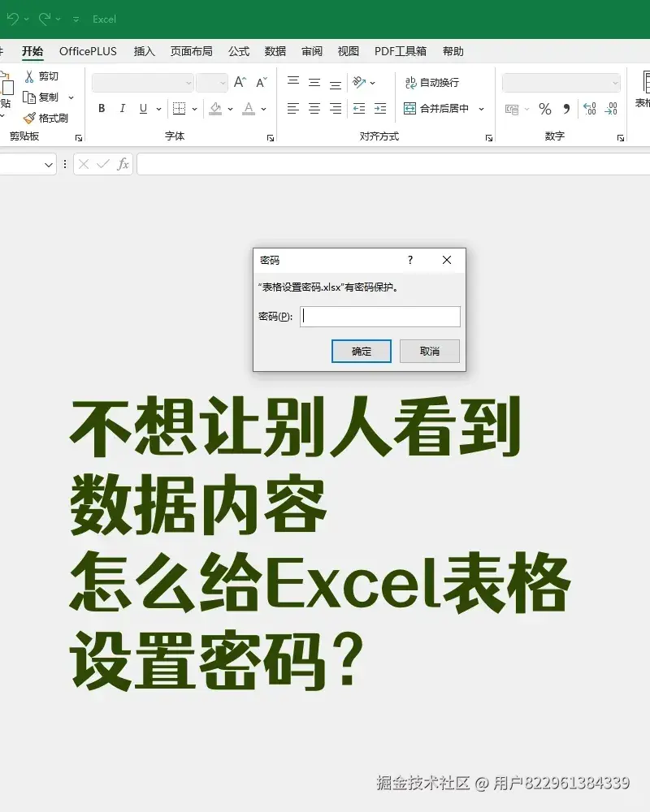Click the insert function fx icon
Screen dimensions: 650x812
pyautogui.click(x=123, y=164)
